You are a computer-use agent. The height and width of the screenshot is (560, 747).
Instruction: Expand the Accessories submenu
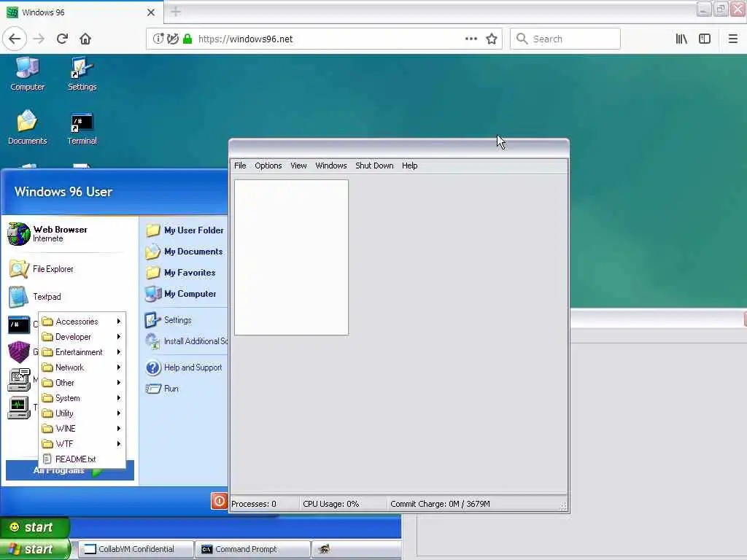pos(82,322)
